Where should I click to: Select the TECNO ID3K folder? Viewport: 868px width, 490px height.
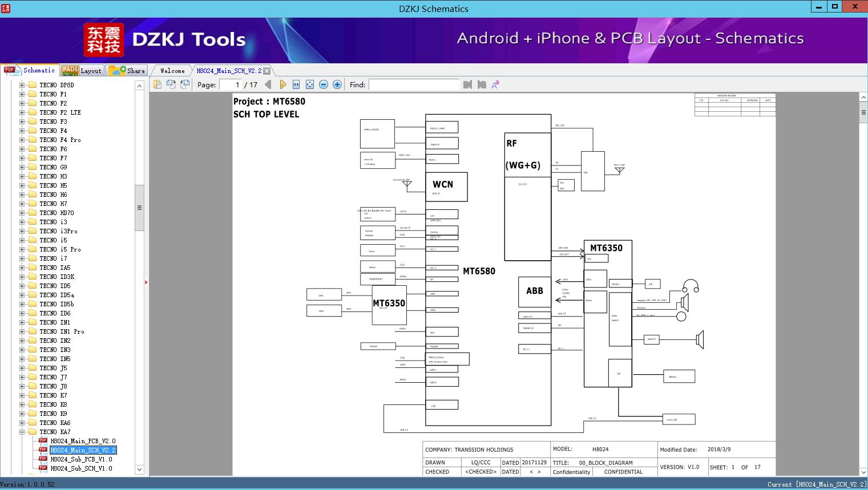click(x=56, y=277)
